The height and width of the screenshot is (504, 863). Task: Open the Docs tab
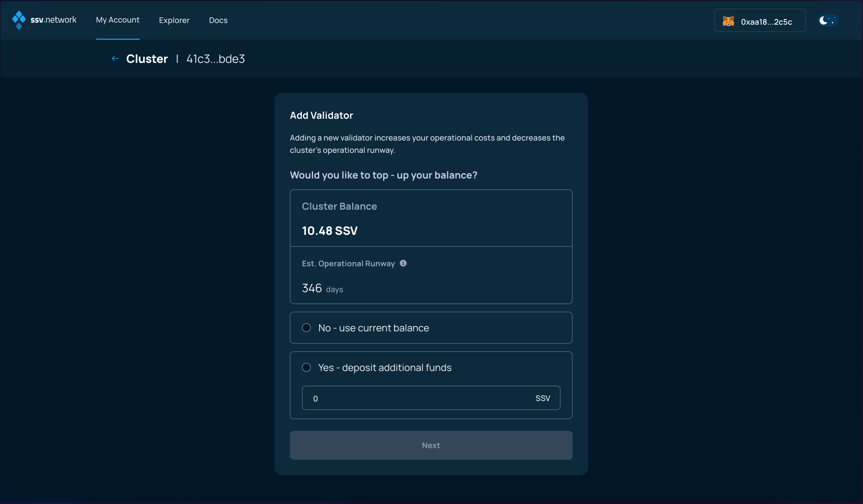pos(218,20)
